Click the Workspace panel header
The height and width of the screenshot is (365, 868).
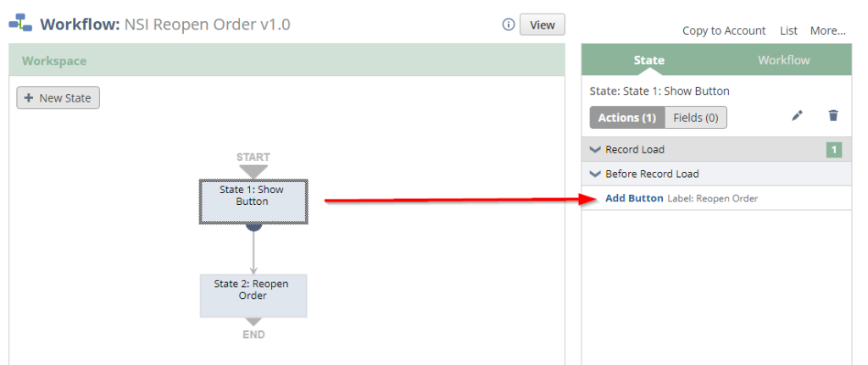[x=287, y=60]
